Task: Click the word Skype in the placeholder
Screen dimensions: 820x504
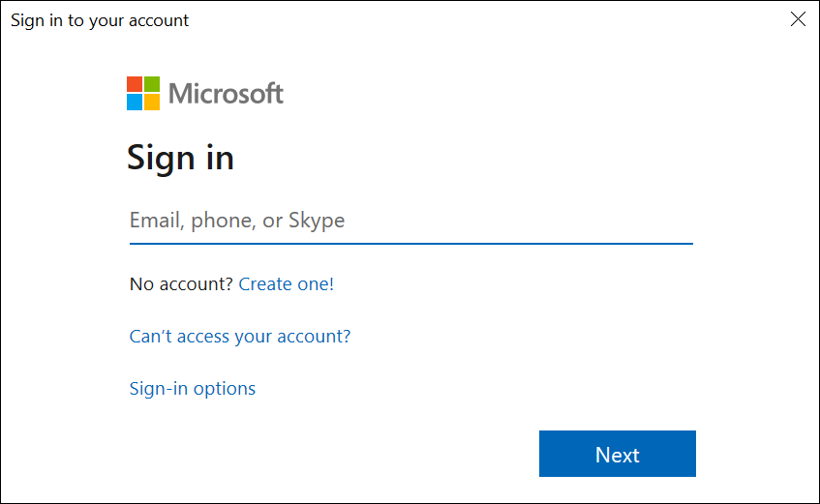Action: pyautogui.click(x=317, y=221)
